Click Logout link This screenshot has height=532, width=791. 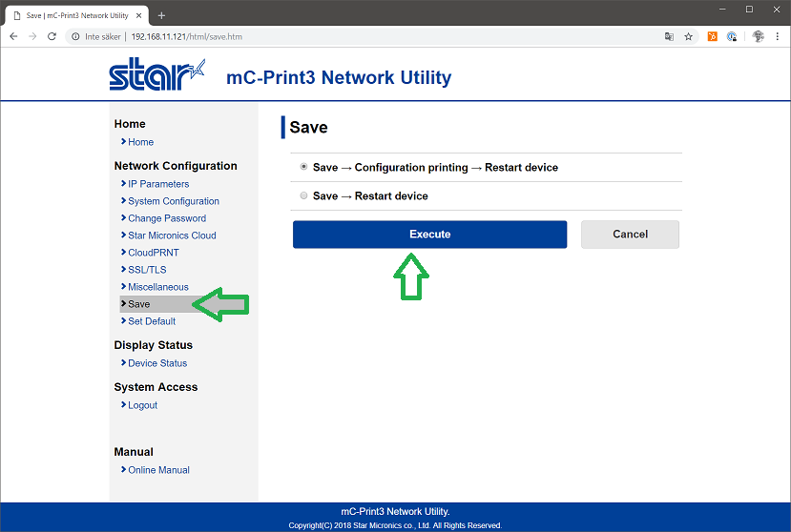pos(143,405)
